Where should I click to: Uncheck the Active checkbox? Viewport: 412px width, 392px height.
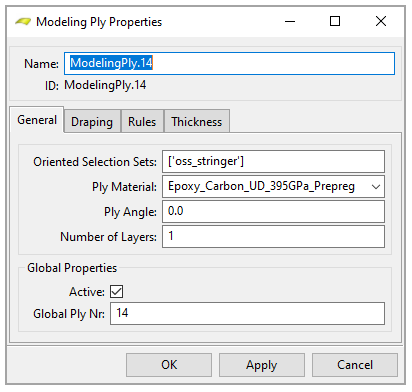point(116,291)
